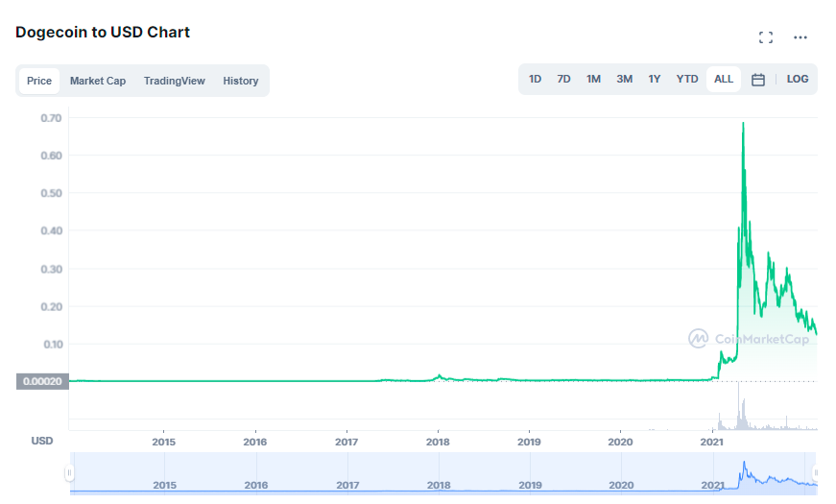Set chart range to 1D

click(x=535, y=79)
